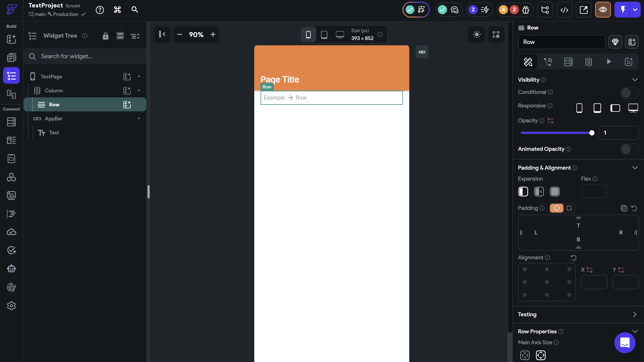
Task: Collapse the AppBar tree node arrow
Action: tap(139, 119)
